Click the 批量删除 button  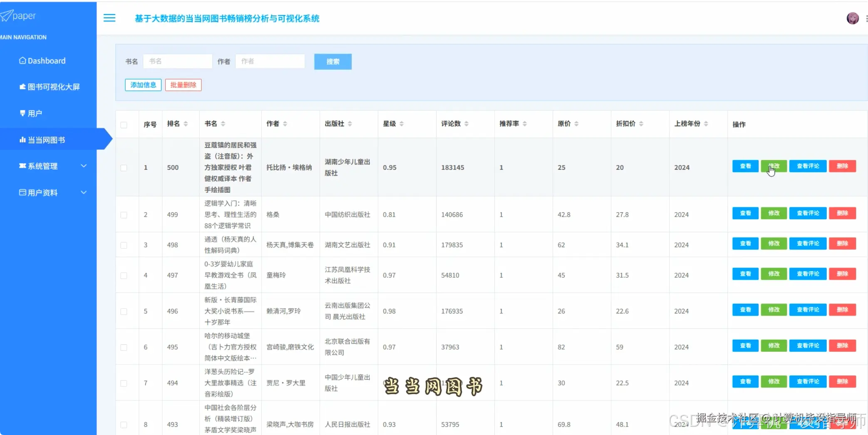184,85
